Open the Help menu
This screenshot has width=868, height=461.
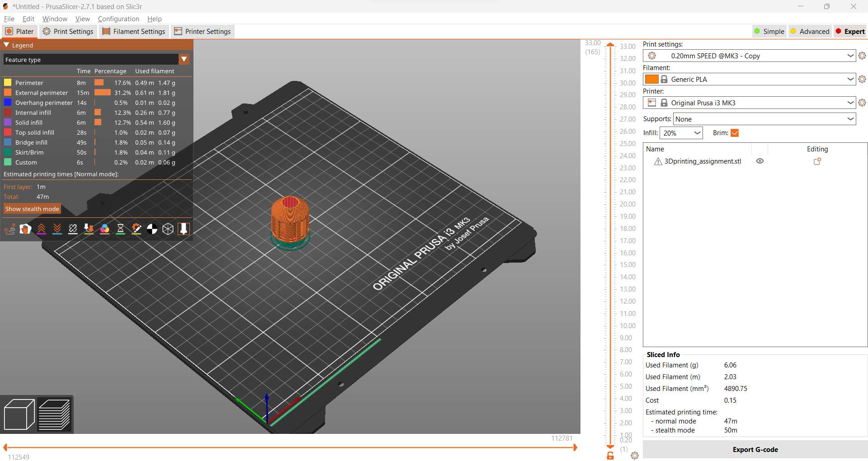(x=155, y=19)
